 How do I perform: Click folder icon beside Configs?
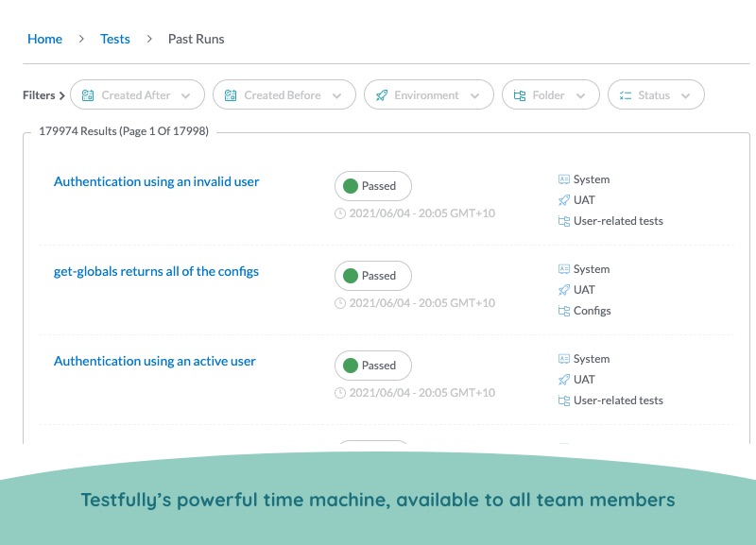564,311
